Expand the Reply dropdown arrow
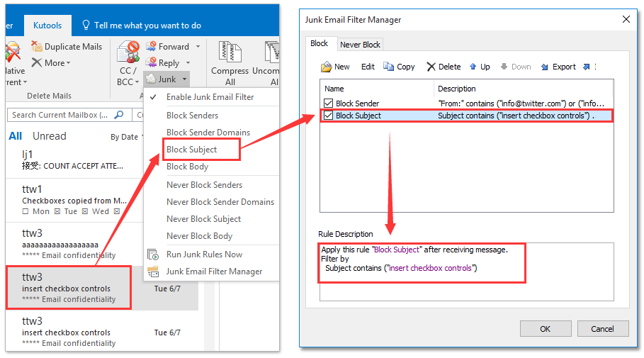 coord(188,63)
